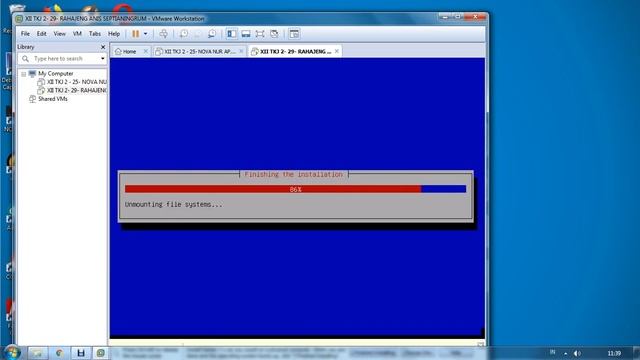Click the library search magnifier icon
The width and height of the screenshot is (640, 360).
pos(25,59)
